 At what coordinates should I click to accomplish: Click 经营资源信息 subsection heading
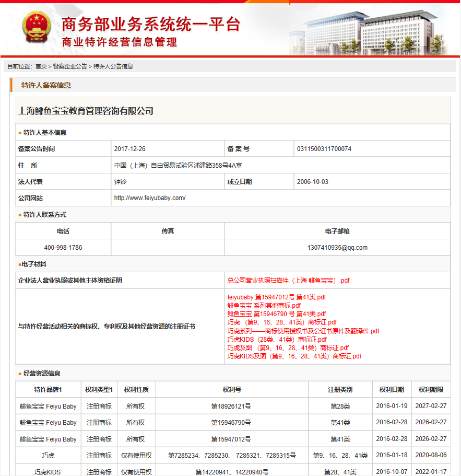[x=42, y=374]
